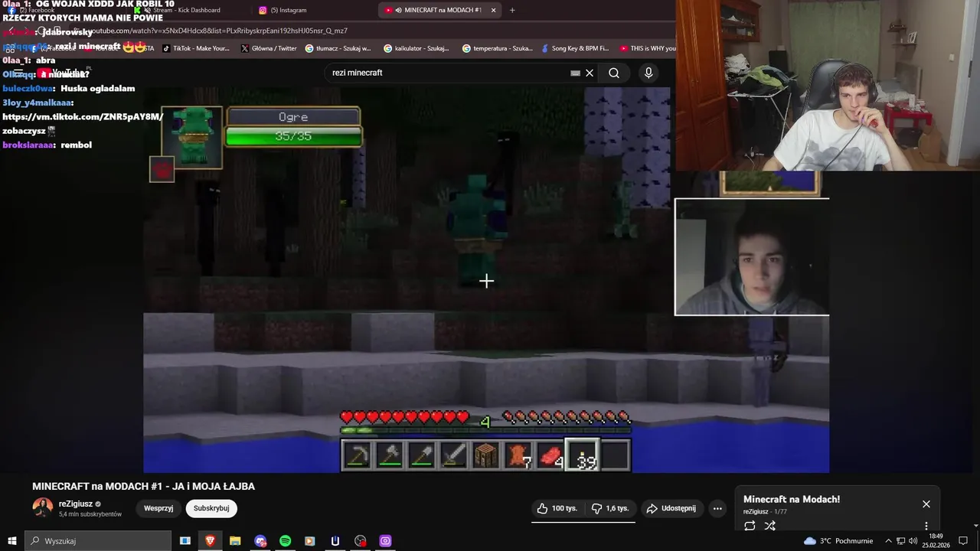Click the Wyszukaj taskbar search box
980x551 pixels.
coord(98,541)
